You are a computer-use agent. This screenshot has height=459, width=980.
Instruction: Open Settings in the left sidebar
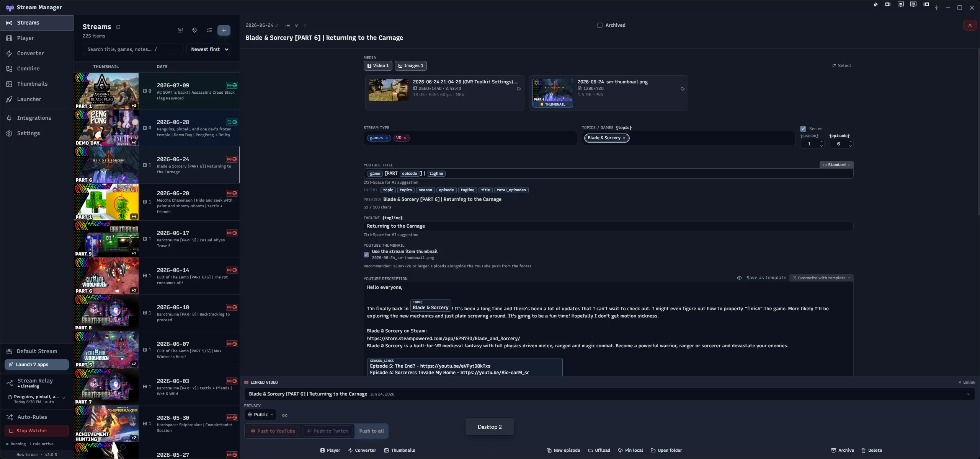[x=37, y=133]
